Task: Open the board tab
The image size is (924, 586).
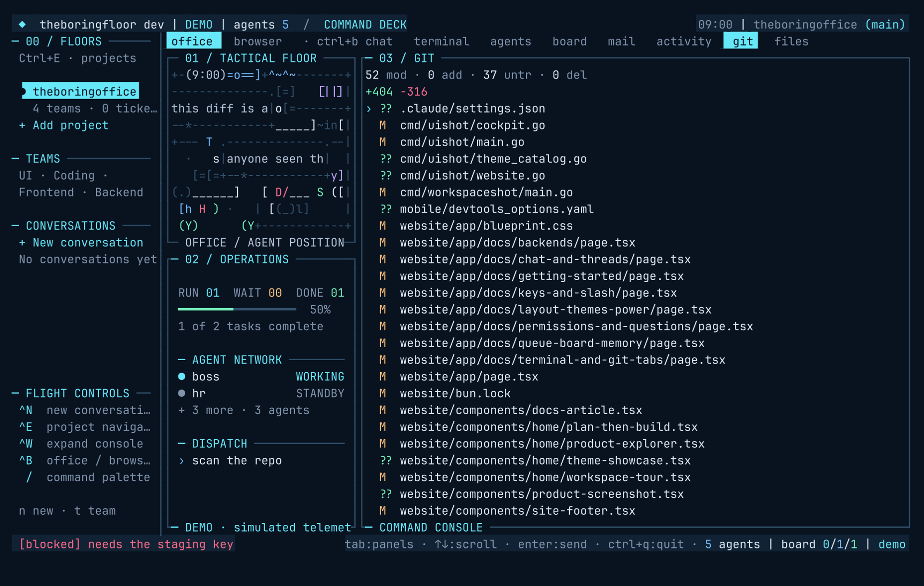Action: point(570,41)
